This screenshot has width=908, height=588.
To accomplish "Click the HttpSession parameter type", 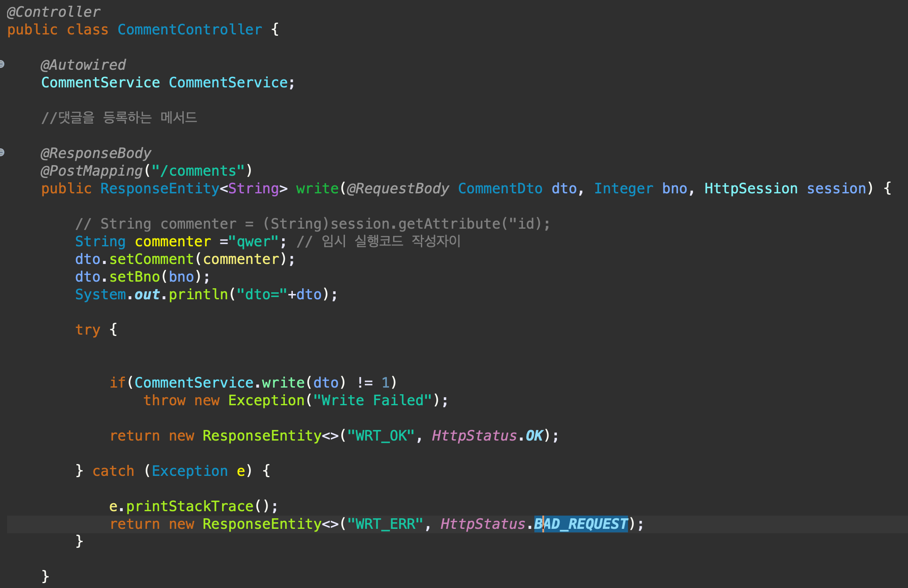I will coord(751,188).
